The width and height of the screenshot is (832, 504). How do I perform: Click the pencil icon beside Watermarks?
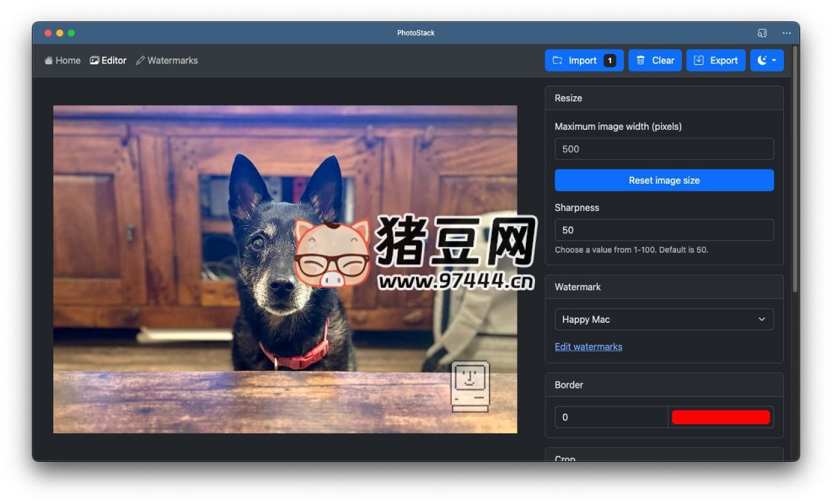tap(140, 60)
